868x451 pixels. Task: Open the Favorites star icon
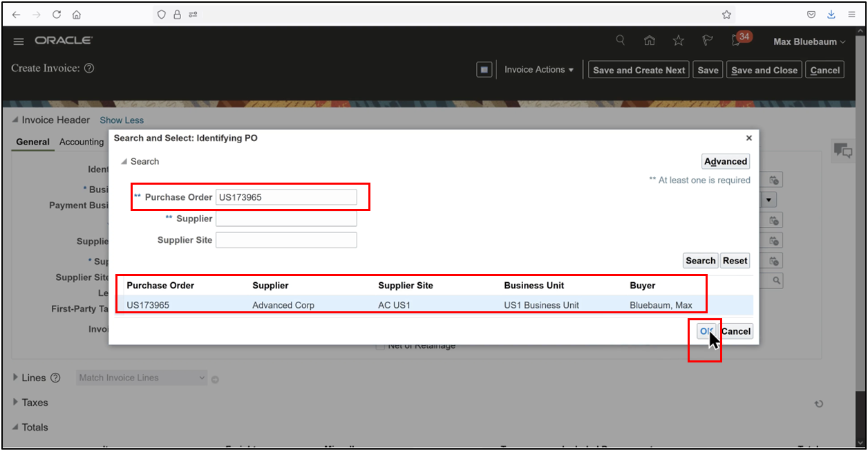pyautogui.click(x=678, y=40)
